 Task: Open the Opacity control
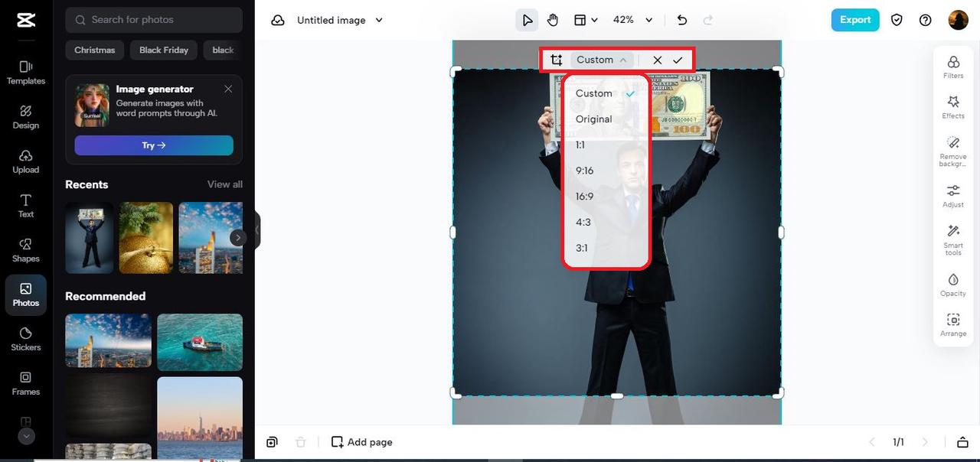pyautogui.click(x=953, y=285)
